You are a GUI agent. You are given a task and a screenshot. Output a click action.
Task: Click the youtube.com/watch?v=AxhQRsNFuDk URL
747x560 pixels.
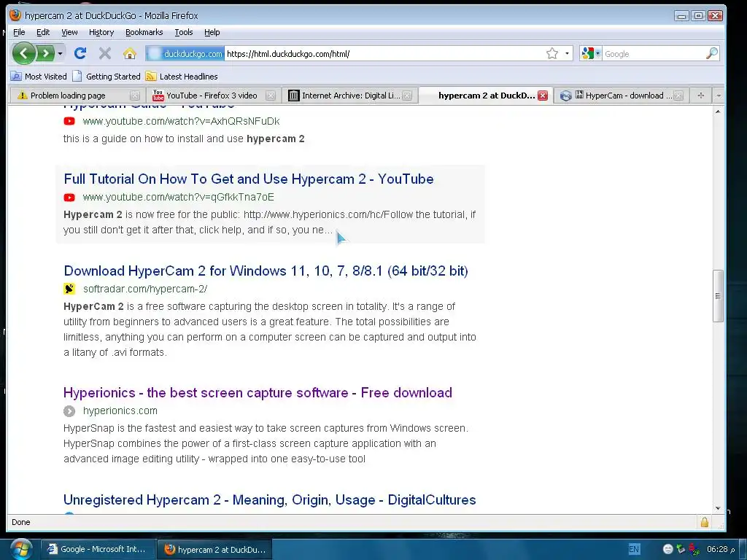click(181, 122)
